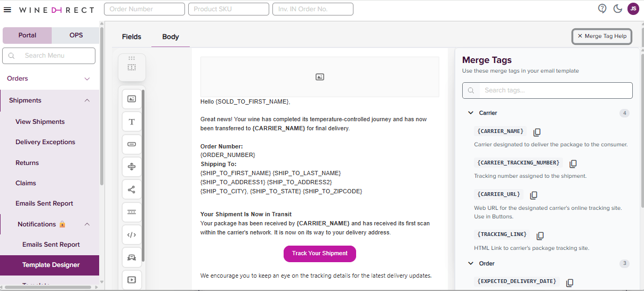
Task: Select the Spacer block tool
Action: click(132, 167)
